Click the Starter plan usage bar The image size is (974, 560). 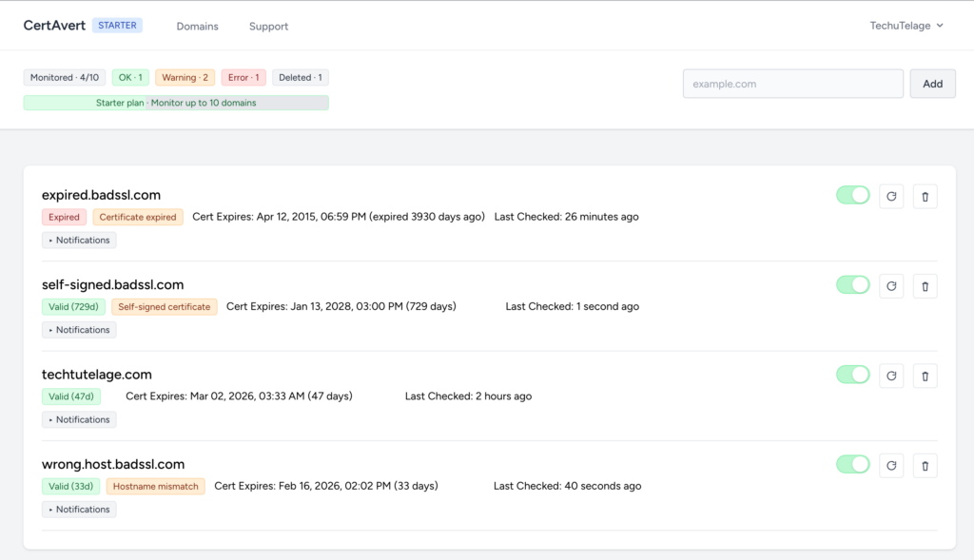(x=176, y=103)
